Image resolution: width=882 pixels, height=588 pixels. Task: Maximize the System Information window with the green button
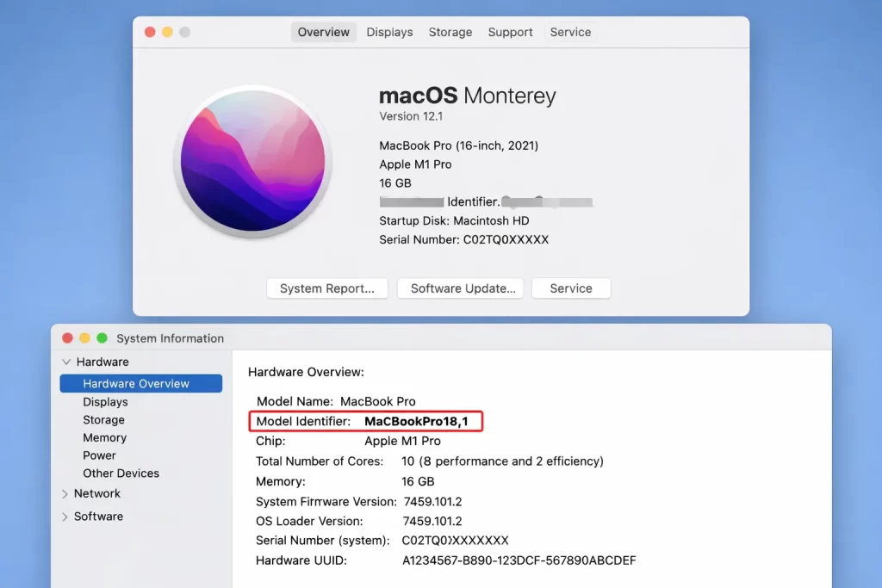[102, 337]
